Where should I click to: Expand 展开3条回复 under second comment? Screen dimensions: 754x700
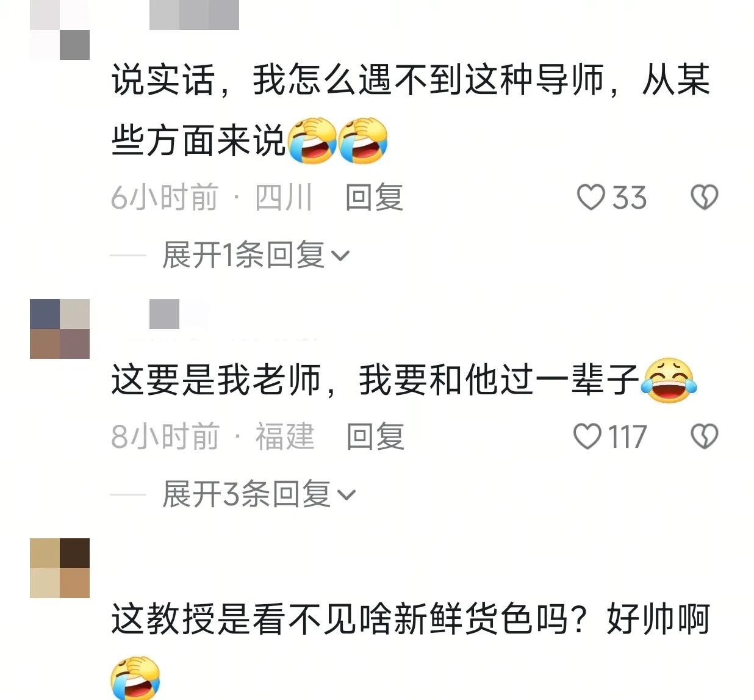pos(259,494)
